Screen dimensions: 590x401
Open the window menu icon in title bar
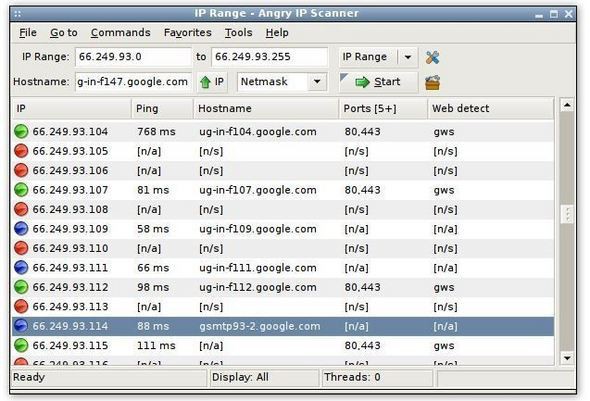tap(18, 14)
